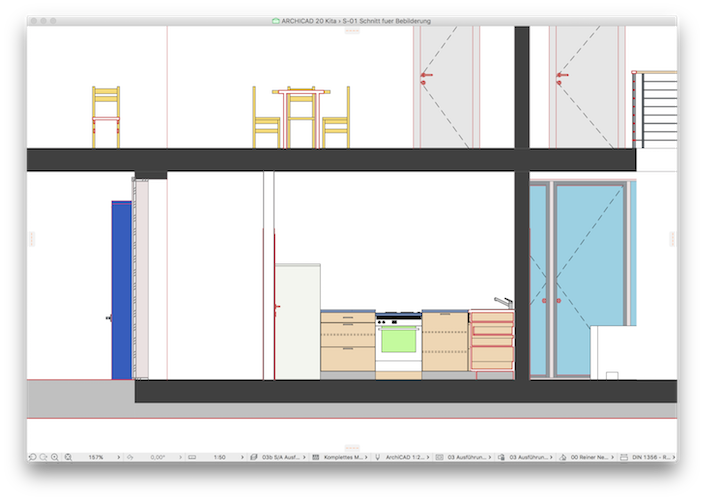This screenshot has height=500, width=704.
Task: Click the DIN 1356 - R... dimension label
Action: pos(651,457)
